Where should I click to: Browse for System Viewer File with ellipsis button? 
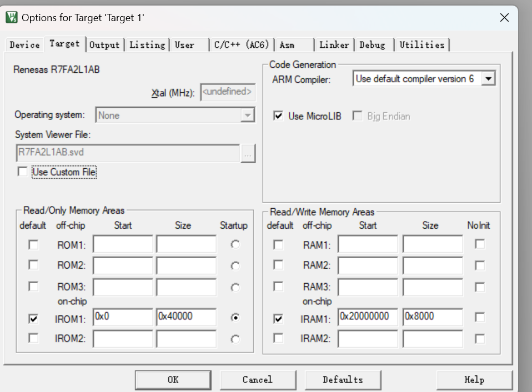248,154
